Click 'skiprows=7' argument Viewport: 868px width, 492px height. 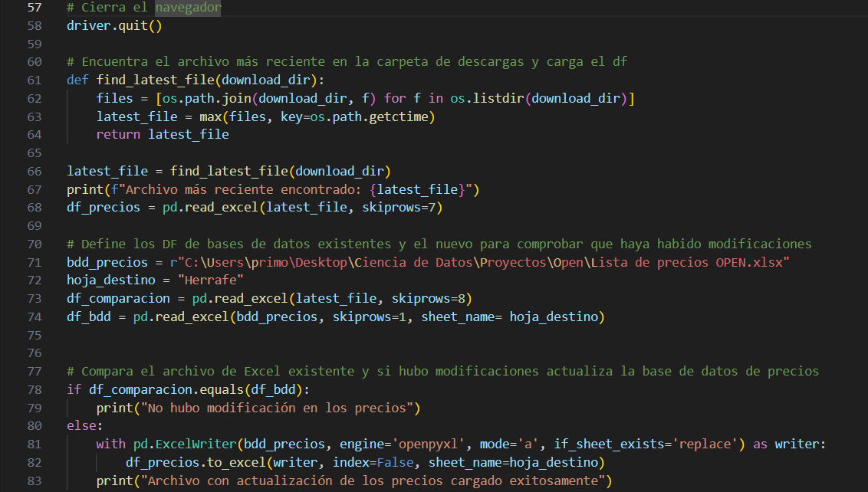[x=399, y=208]
